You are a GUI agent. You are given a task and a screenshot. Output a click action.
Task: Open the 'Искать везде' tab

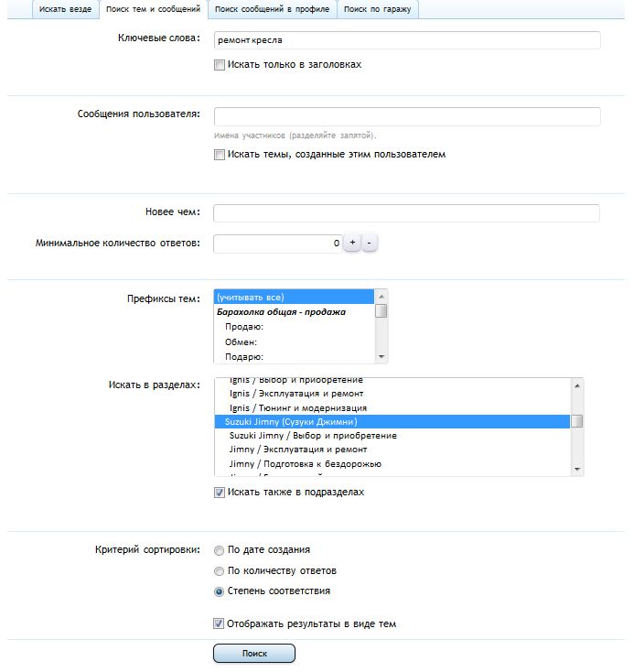point(65,9)
